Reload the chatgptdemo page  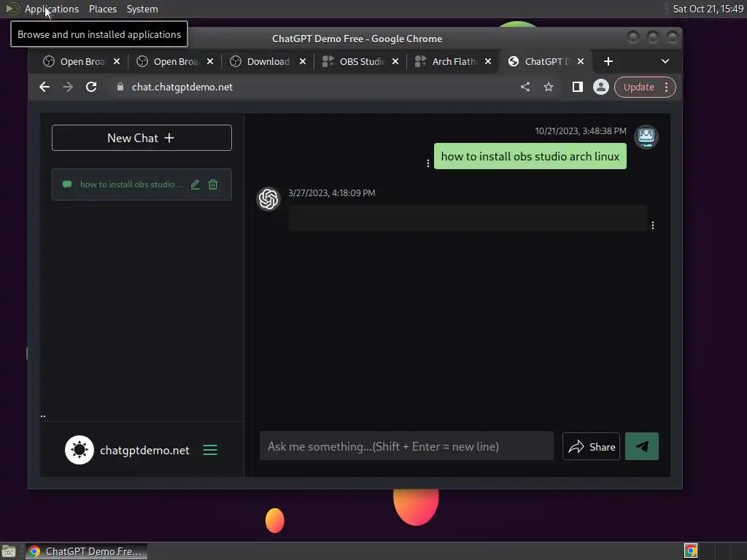coord(91,87)
